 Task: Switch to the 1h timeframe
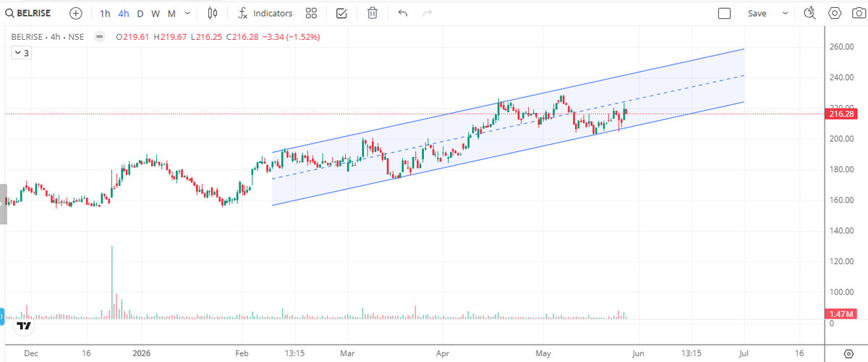pos(105,13)
